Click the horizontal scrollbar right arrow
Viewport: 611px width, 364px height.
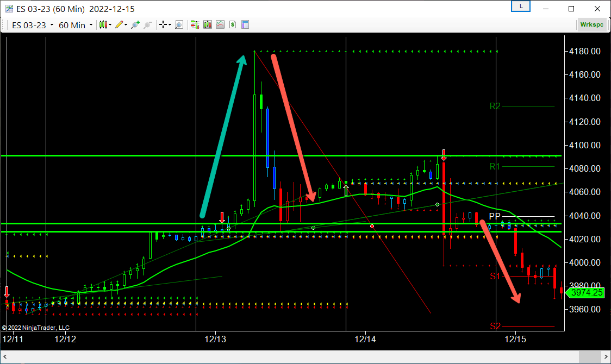coord(606,356)
